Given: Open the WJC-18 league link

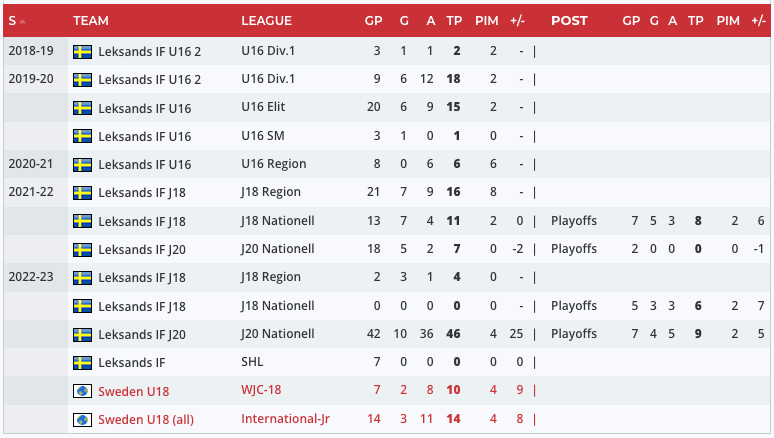Looking at the screenshot, I should [x=262, y=390].
